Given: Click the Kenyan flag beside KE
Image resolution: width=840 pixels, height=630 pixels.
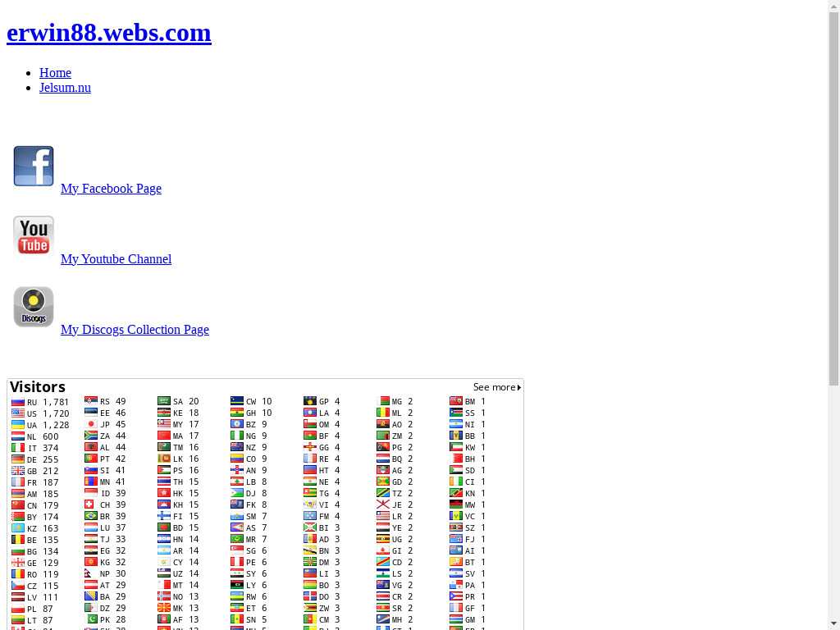Looking at the screenshot, I should click(x=164, y=413).
